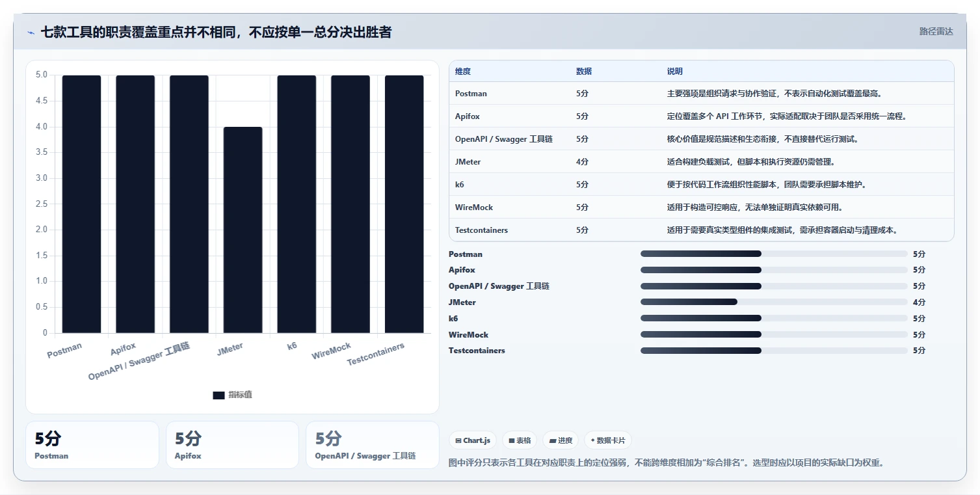Select the 数据卡片 chip
The width and height of the screenshot is (980, 495).
pyautogui.click(x=608, y=440)
